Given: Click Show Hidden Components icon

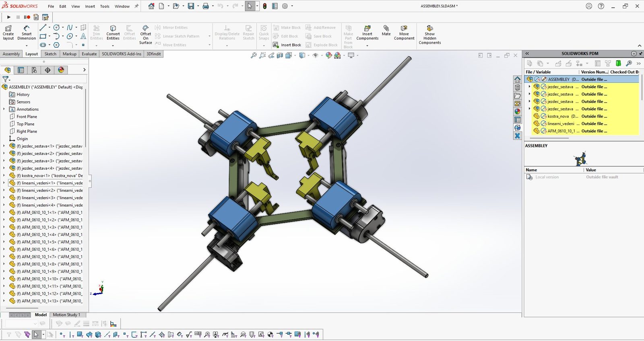Looking at the screenshot, I should (x=429, y=35).
